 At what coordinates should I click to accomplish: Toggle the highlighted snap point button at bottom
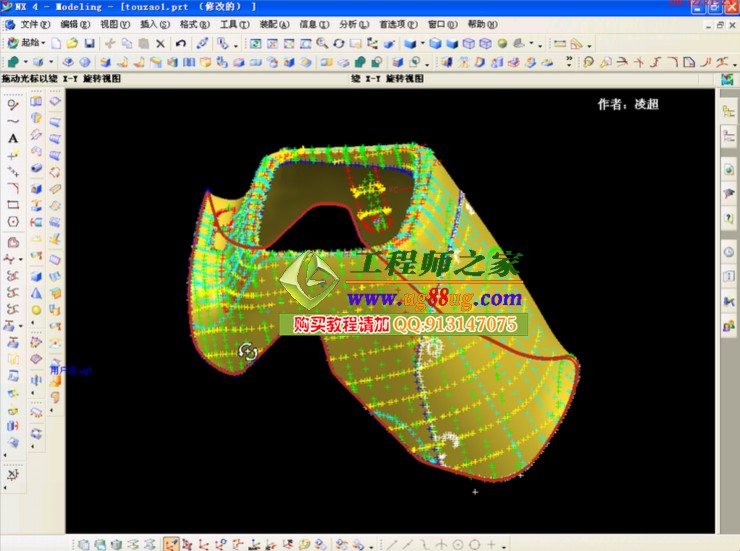[171, 544]
